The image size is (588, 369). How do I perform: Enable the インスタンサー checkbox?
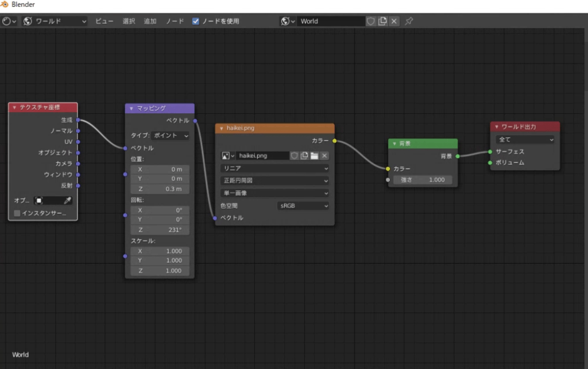(x=17, y=213)
